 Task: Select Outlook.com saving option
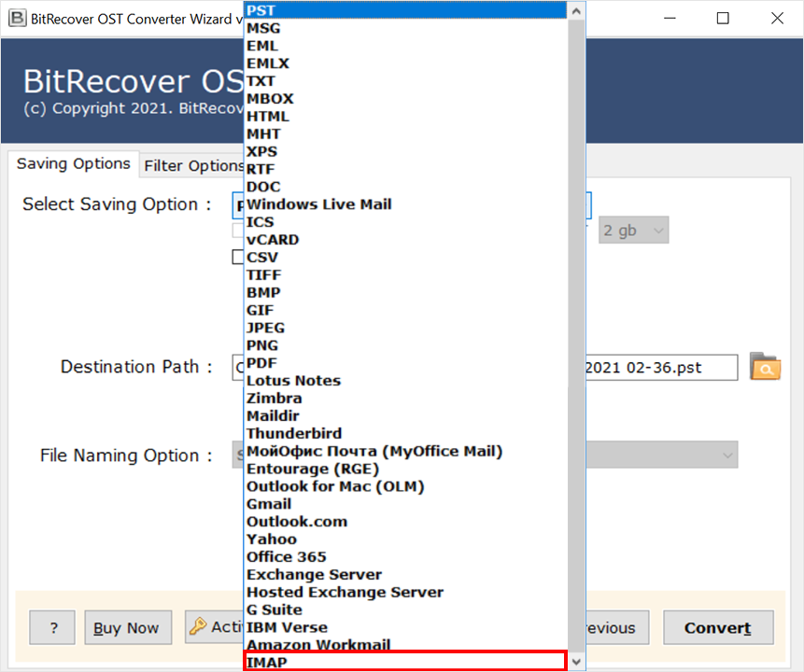(x=405, y=522)
